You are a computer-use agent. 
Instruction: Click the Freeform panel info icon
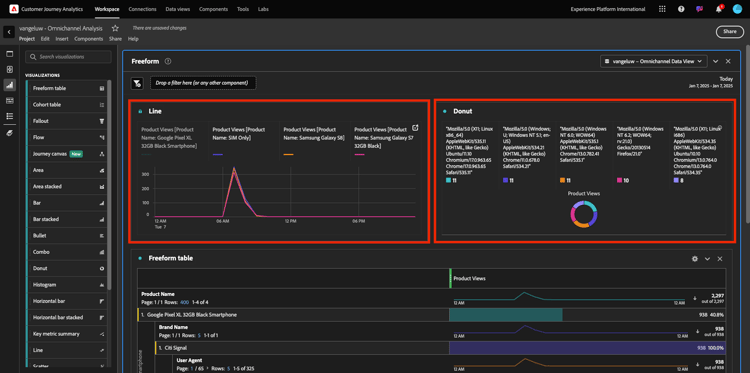[168, 61]
